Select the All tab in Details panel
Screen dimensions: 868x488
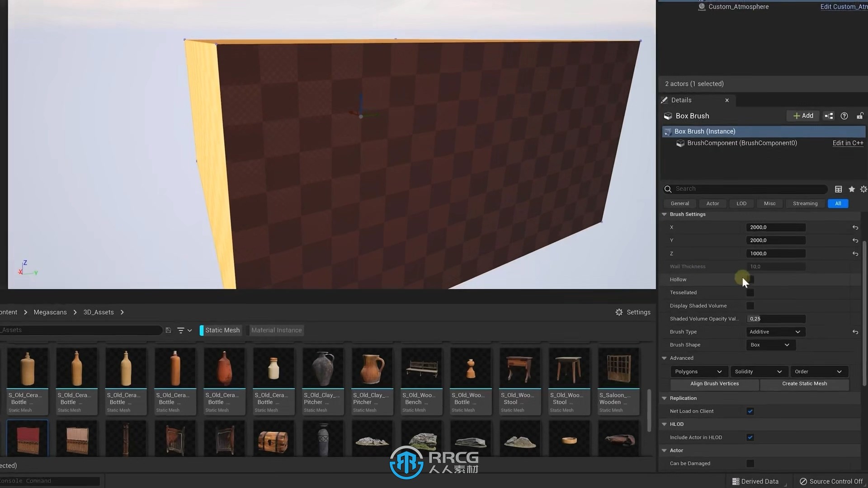pyautogui.click(x=838, y=203)
